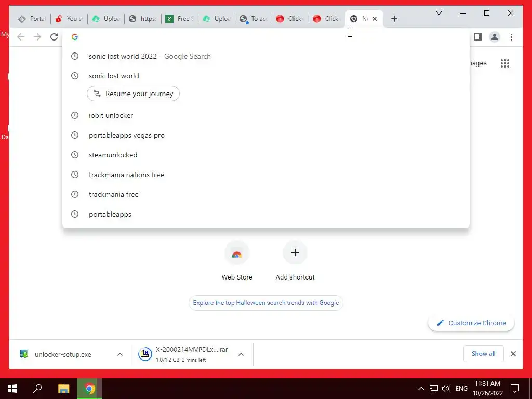Close the downloads bar
This screenshot has width=532, height=399.
click(x=513, y=354)
